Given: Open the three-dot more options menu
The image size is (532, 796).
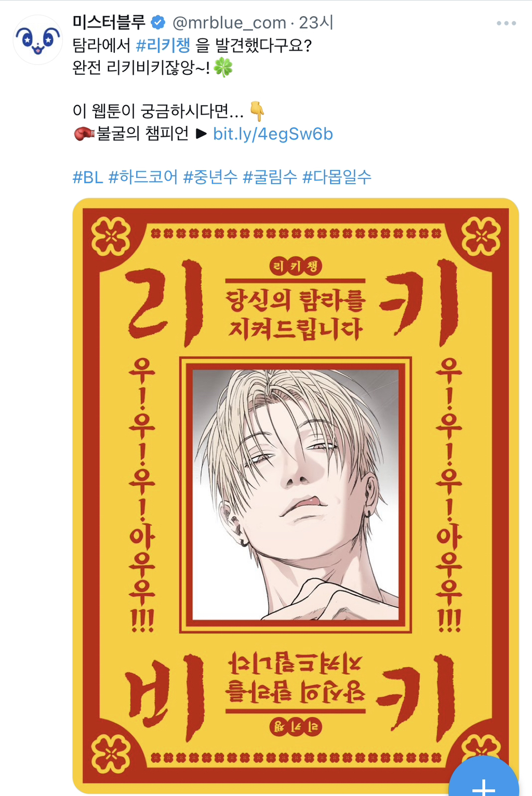Looking at the screenshot, I should tap(506, 23).
